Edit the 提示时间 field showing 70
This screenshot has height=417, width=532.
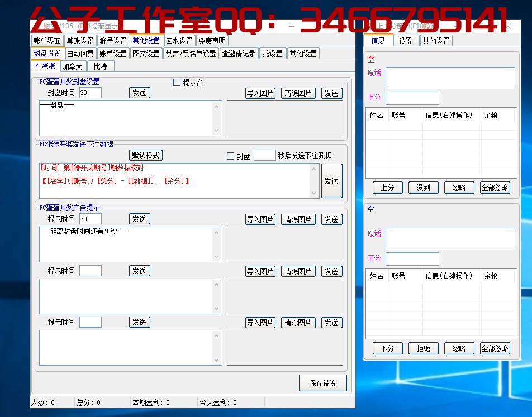pos(91,219)
